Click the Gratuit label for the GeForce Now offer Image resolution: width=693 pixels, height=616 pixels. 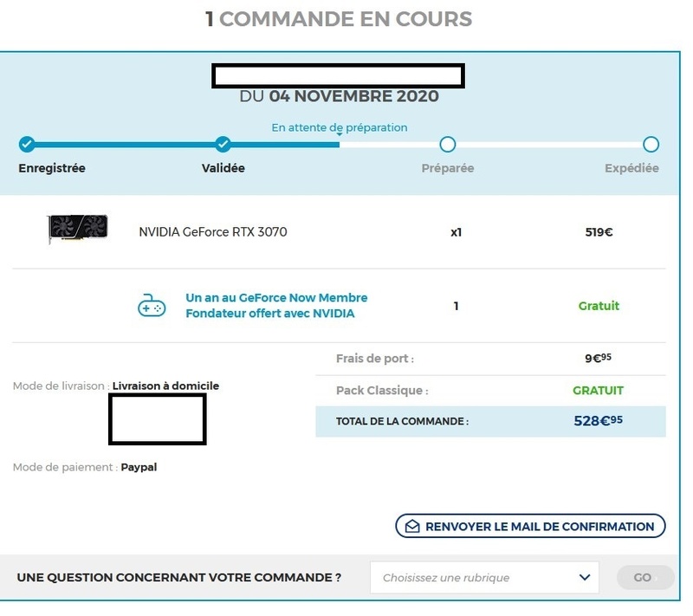tap(599, 306)
